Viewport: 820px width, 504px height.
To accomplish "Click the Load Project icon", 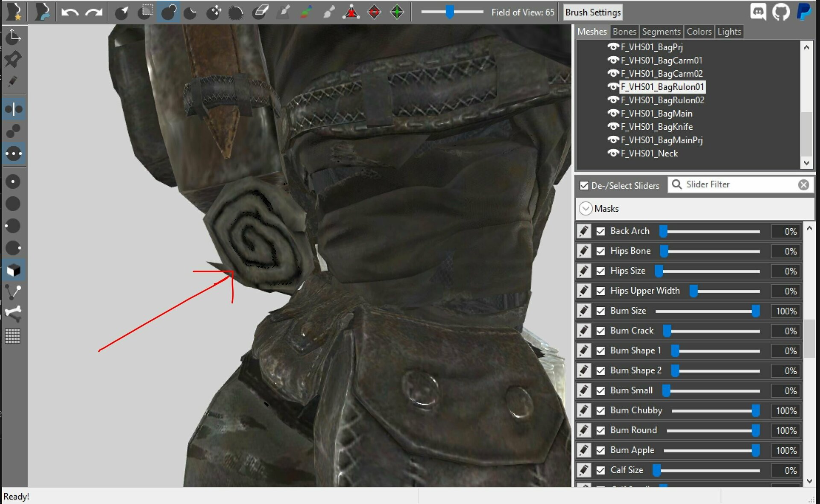I will 41,12.
